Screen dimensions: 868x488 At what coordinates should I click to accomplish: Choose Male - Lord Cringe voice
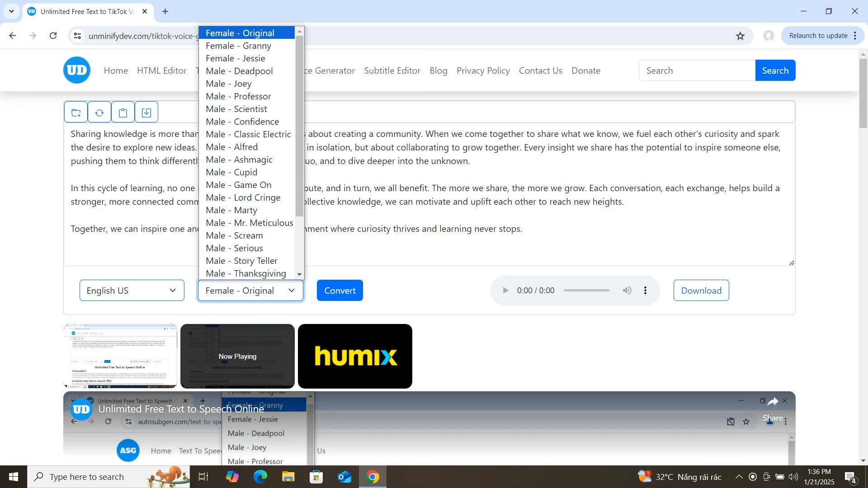point(247,197)
